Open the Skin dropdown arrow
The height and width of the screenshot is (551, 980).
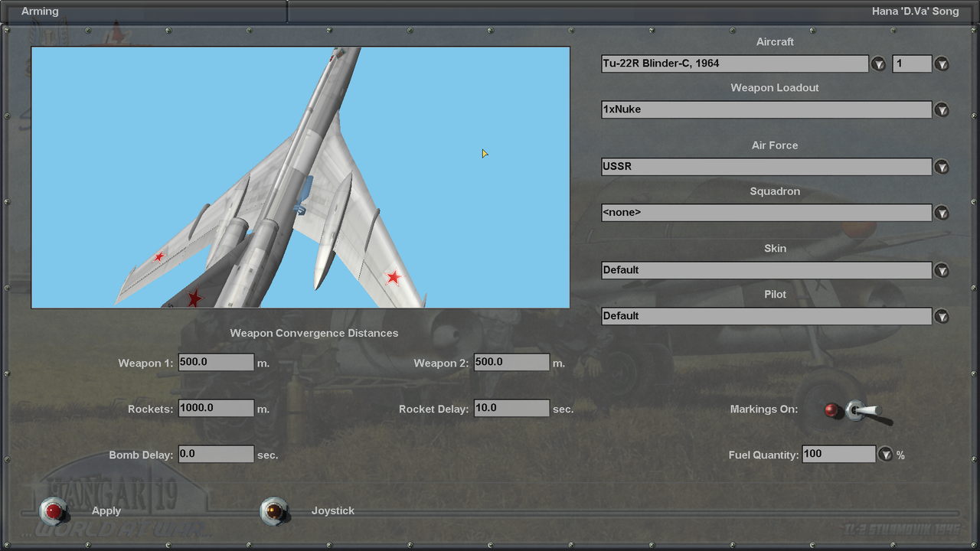[942, 270]
